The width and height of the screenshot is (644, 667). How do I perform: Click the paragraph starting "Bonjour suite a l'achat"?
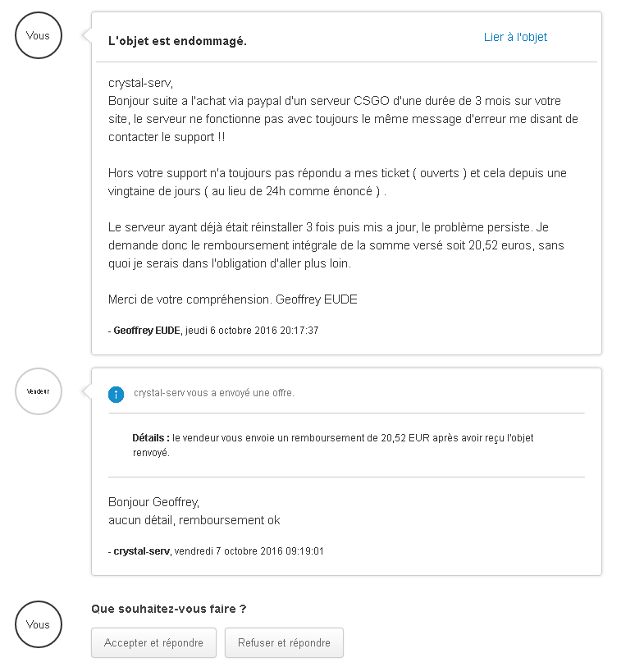[343, 119]
